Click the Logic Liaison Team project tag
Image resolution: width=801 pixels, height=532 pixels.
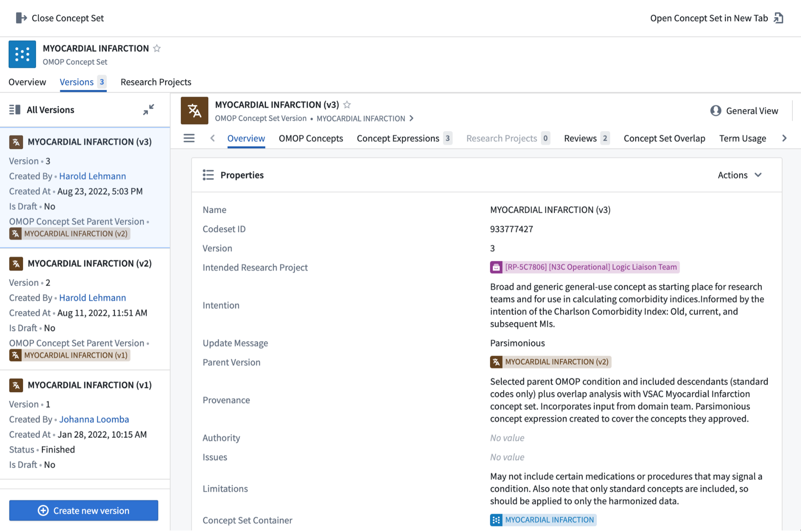584,267
